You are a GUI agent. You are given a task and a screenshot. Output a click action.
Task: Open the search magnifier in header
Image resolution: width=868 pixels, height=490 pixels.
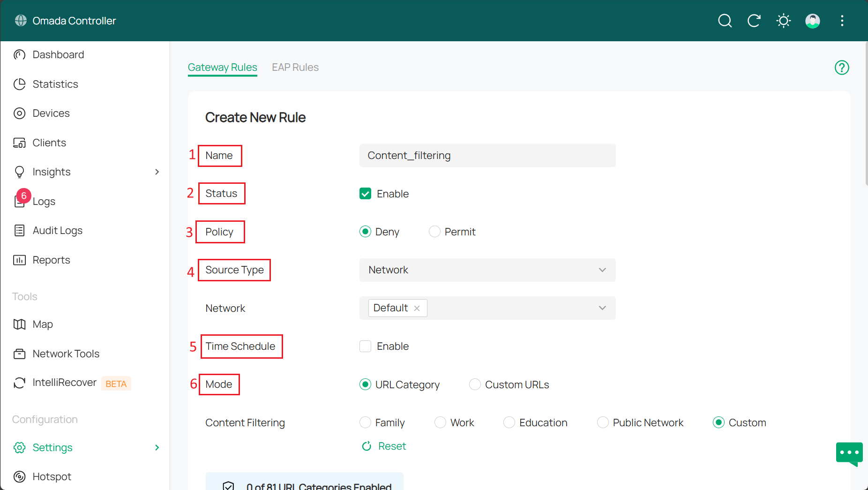(725, 21)
